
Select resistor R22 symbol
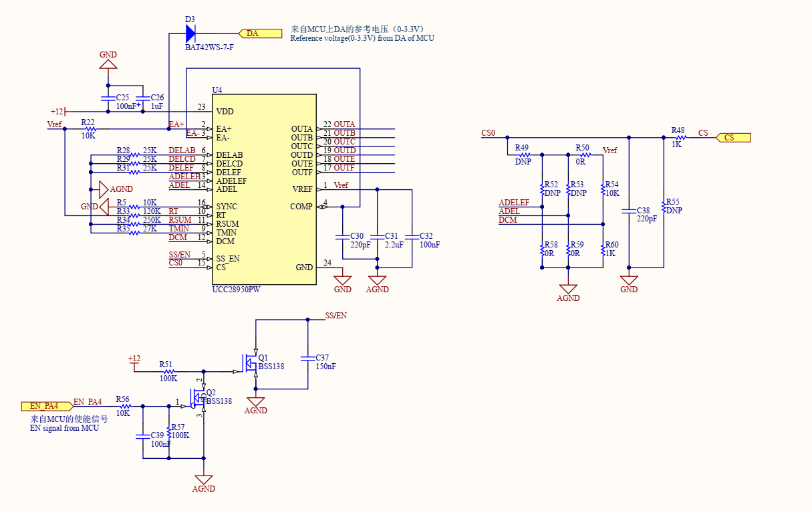point(90,129)
